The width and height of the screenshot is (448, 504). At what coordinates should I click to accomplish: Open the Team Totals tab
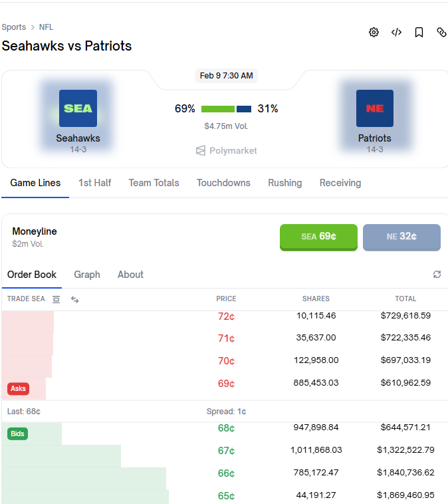(154, 183)
